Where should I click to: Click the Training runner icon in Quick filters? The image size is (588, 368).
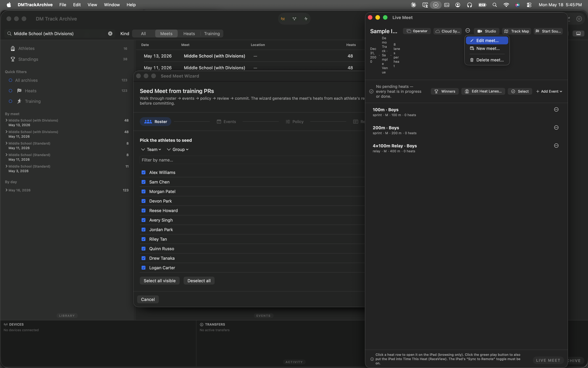pyautogui.click(x=19, y=101)
